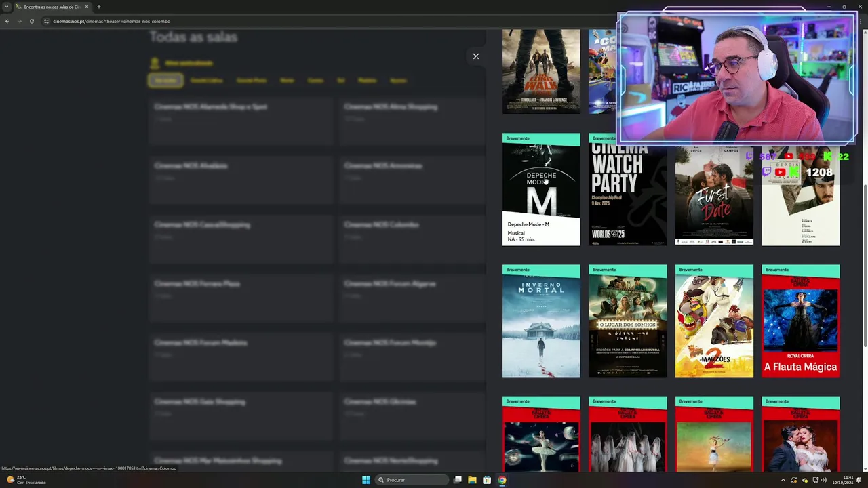Image resolution: width=868 pixels, height=488 pixels.
Task: Open the O Lugar dos Sonhos poster
Action: (628, 321)
